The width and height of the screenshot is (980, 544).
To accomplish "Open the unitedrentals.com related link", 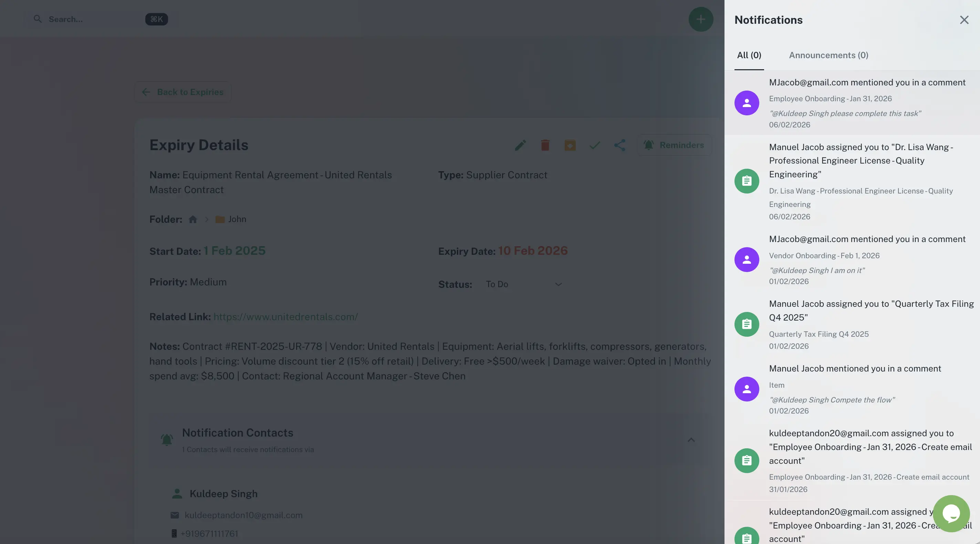I will pyautogui.click(x=285, y=317).
